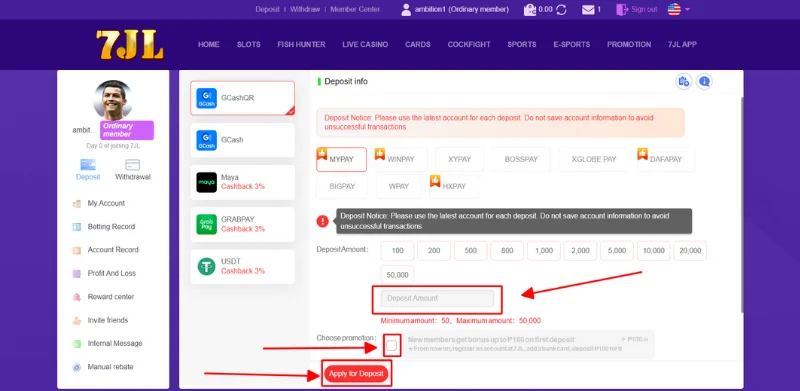Open the COCKFIGHT menu
Screen dimensions: 800x391
pos(469,44)
